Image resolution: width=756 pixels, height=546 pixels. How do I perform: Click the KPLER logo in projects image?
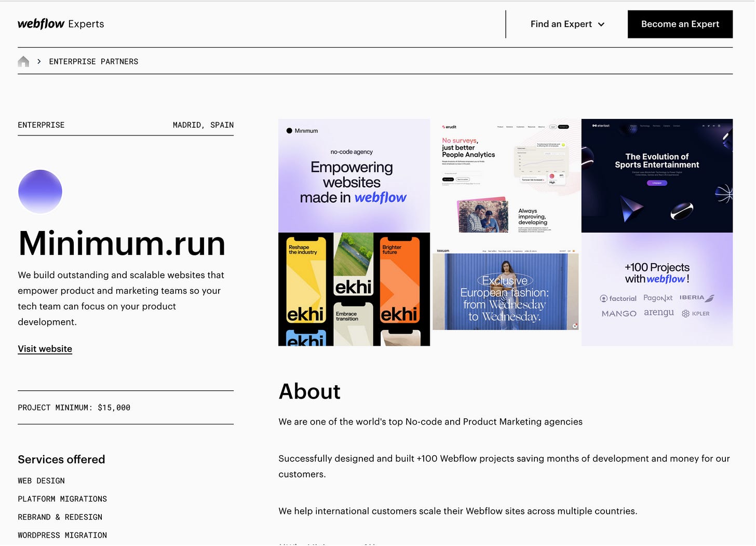[x=696, y=313]
